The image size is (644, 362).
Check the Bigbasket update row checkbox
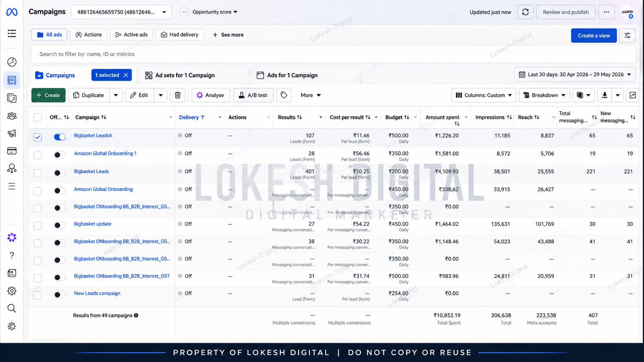pos(37,225)
